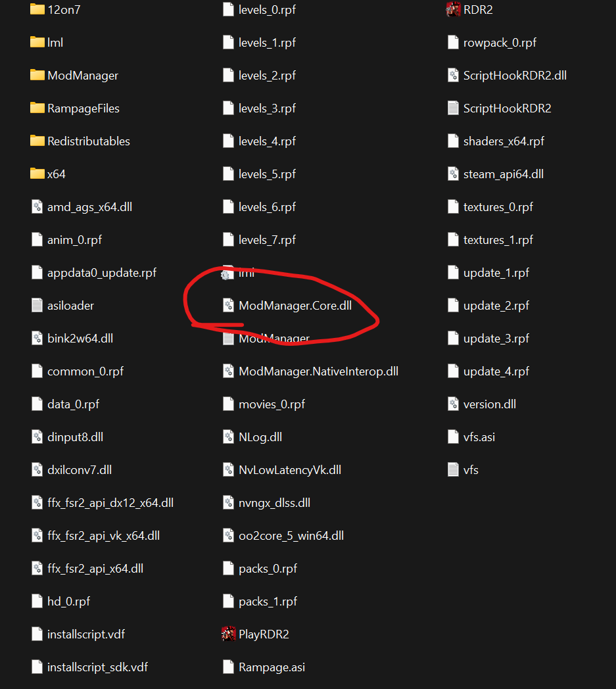The height and width of the screenshot is (689, 616).
Task: Select the version.dll file icon
Action: tap(453, 404)
